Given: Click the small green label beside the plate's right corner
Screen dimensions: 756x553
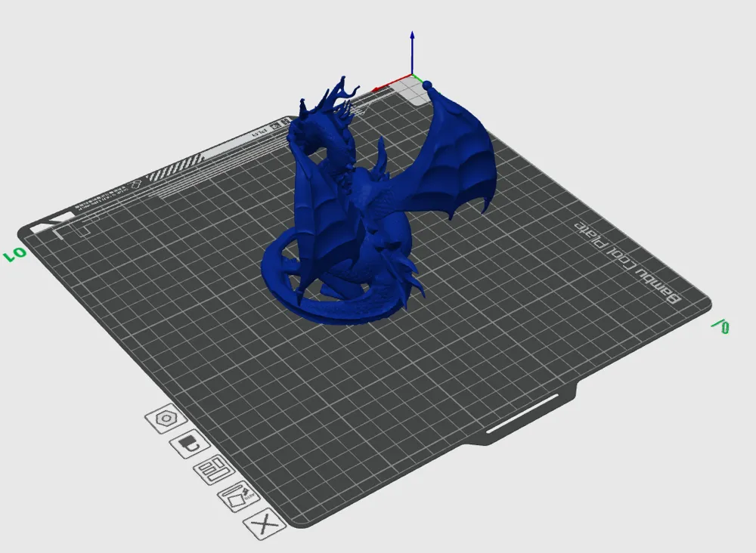Looking at the screenshot, I should tap(720, 326).
